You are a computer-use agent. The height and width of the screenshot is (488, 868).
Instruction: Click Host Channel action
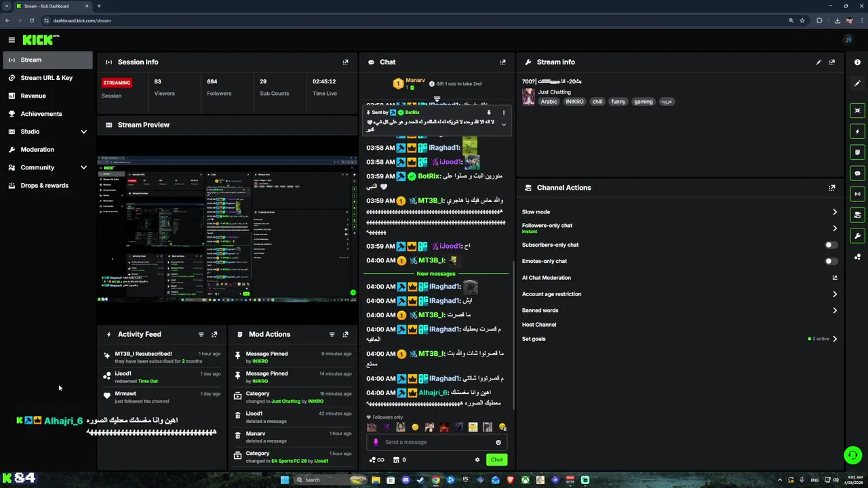tap(539, 325)
